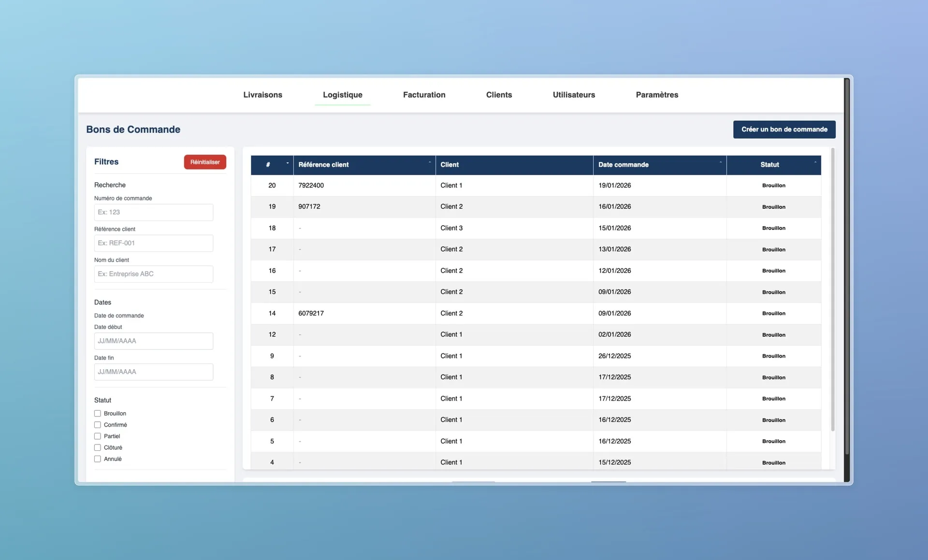Click Créer un bon de commande

pyautogui.click(x=784, y=129)
